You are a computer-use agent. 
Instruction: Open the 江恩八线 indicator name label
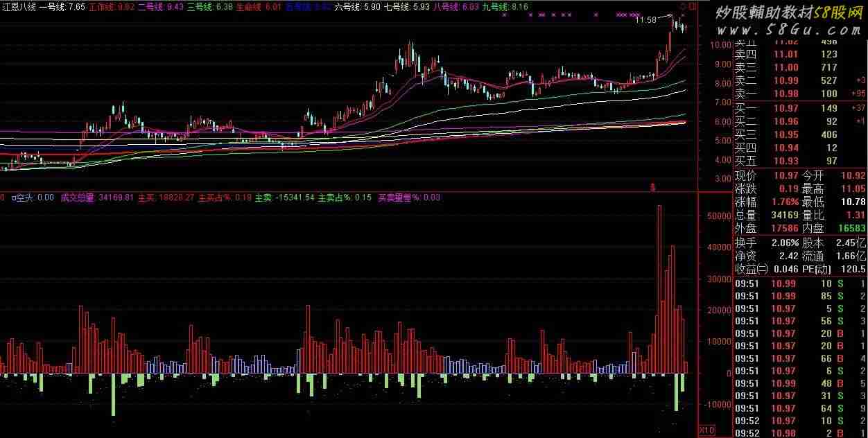[18, 7]
